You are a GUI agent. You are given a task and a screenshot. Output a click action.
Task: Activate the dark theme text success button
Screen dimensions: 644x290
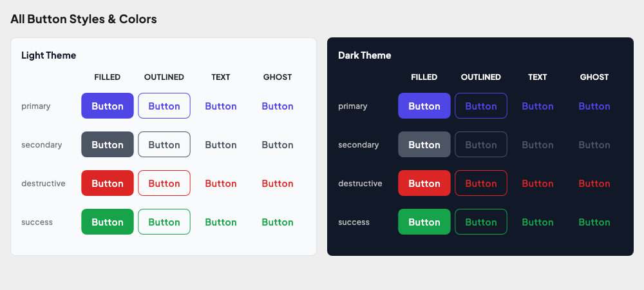(x=538, y=222)
